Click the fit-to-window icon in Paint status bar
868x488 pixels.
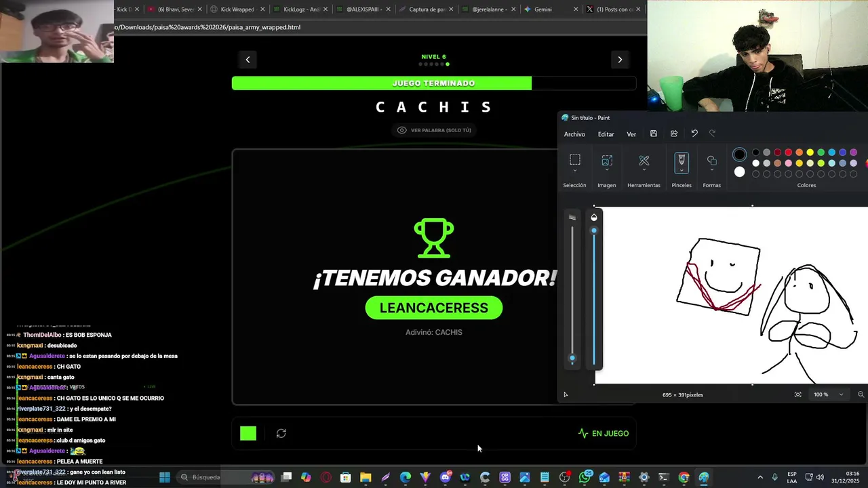pos(797,394)
